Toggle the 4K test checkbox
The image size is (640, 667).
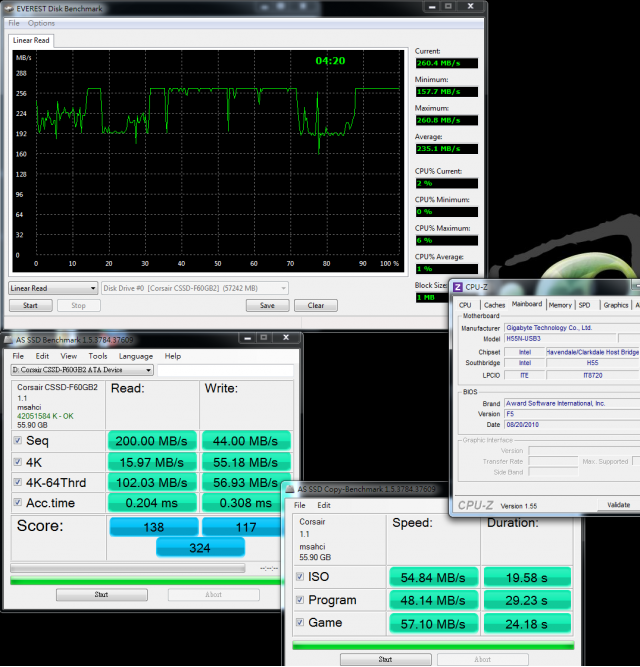(x=17, y=462)
